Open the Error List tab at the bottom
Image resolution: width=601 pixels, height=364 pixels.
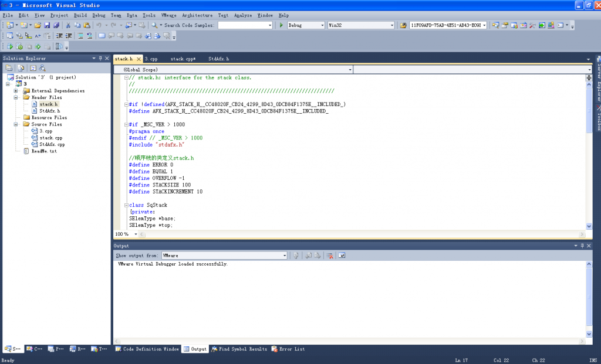(288, 349)
